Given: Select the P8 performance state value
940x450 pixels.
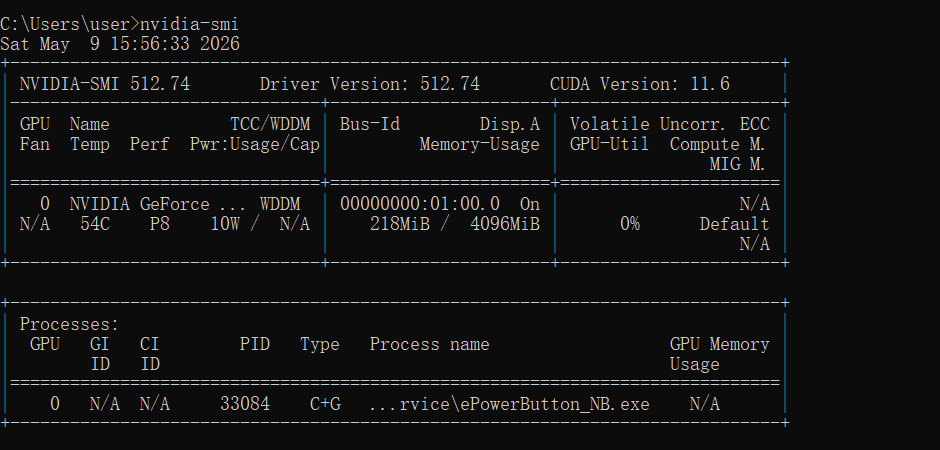Looking at the screenshot, I should (x=159, y=224).
